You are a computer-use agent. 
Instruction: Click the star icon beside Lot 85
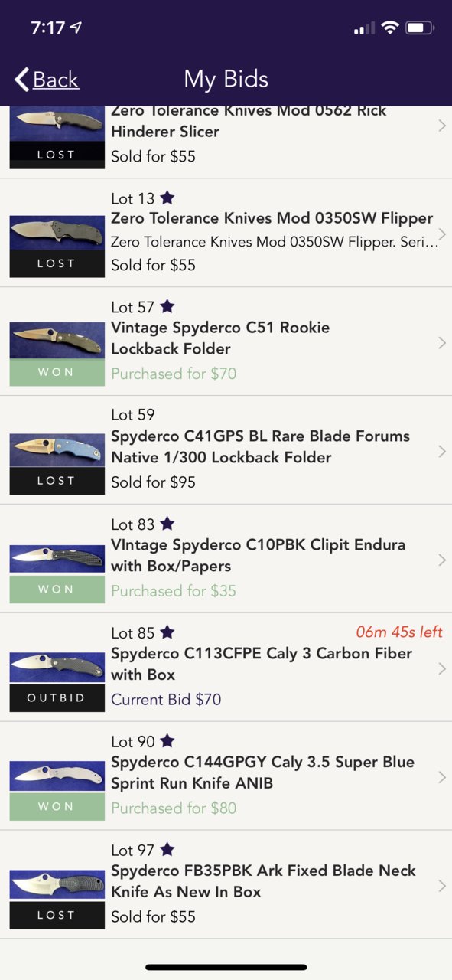coord(167,633)
